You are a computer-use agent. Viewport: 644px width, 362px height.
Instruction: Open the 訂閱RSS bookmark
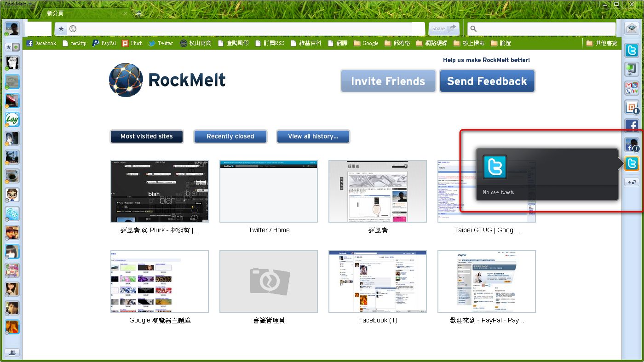(x=270, y=43)
